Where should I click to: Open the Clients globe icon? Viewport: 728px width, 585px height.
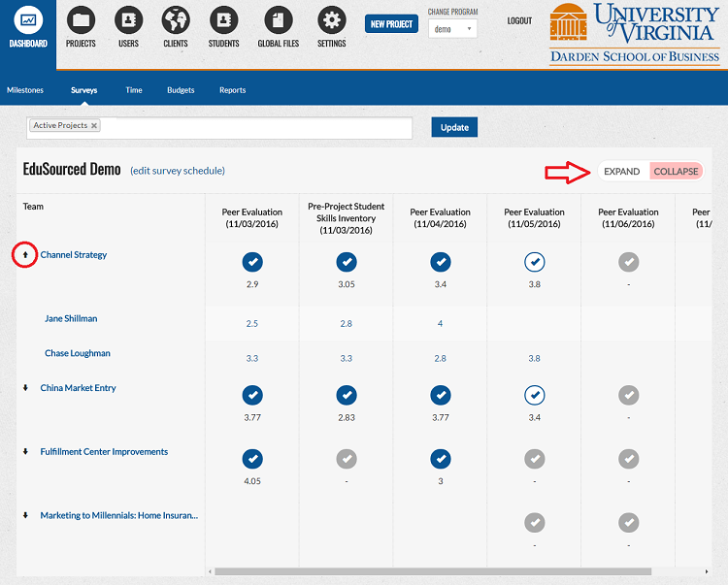click(x=176, y=20)
